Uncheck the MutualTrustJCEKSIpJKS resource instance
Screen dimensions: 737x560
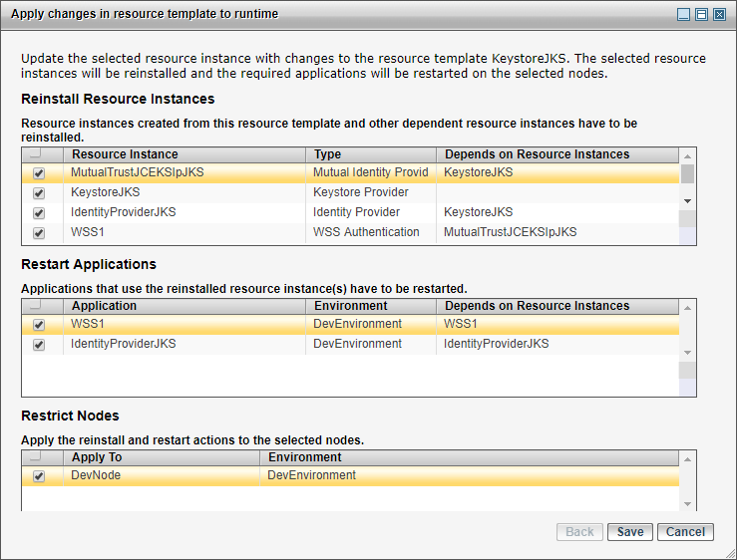click(x=39, y=172)
